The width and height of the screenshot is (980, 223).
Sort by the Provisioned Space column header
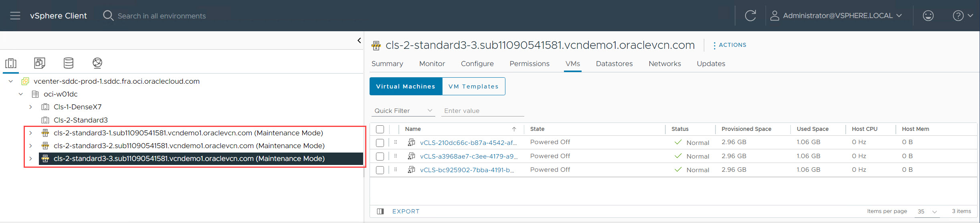click(746, 129)
